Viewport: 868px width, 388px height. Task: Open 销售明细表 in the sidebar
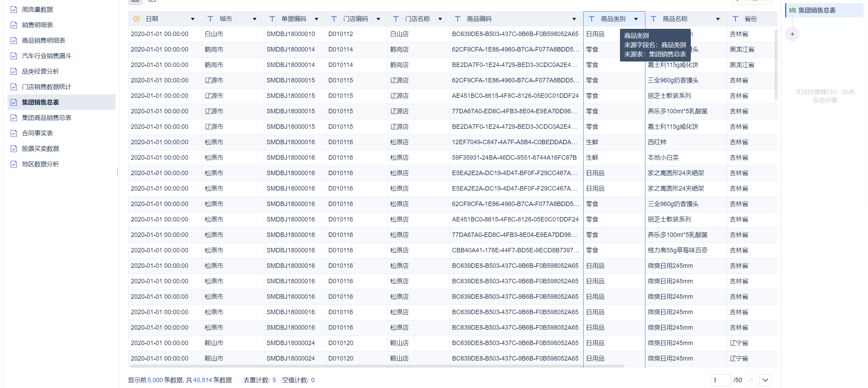tap(37, 25)
